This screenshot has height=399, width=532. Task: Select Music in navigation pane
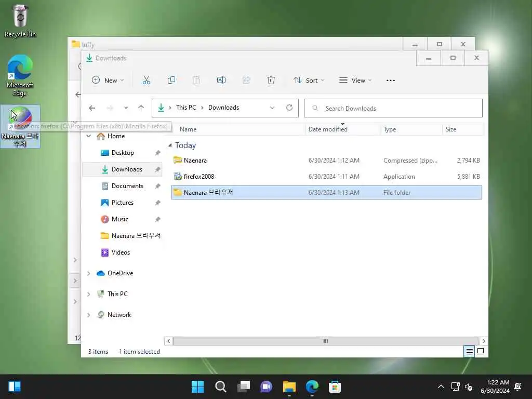[x=123, y=219]
